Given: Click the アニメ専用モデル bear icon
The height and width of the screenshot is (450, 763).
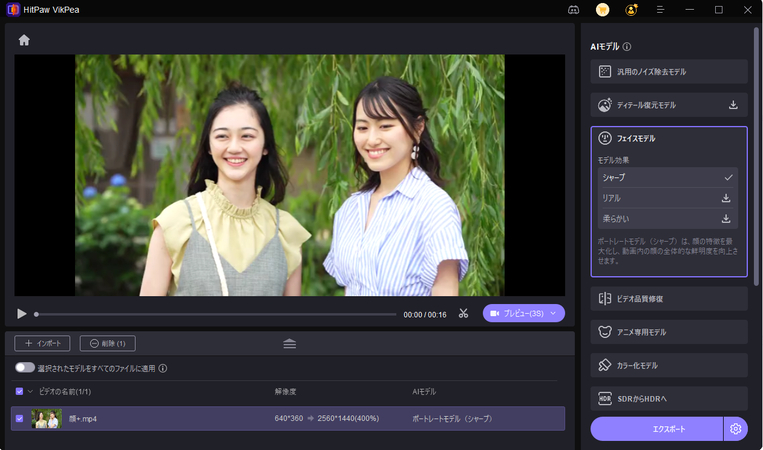Looking at the screenshot, I should (x=604, y=332).
